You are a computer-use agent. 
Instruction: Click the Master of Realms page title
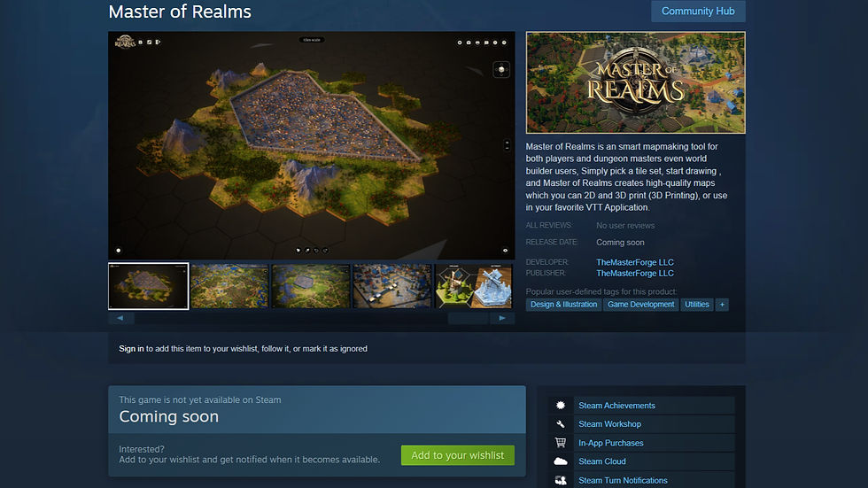[x=180, y=12]
